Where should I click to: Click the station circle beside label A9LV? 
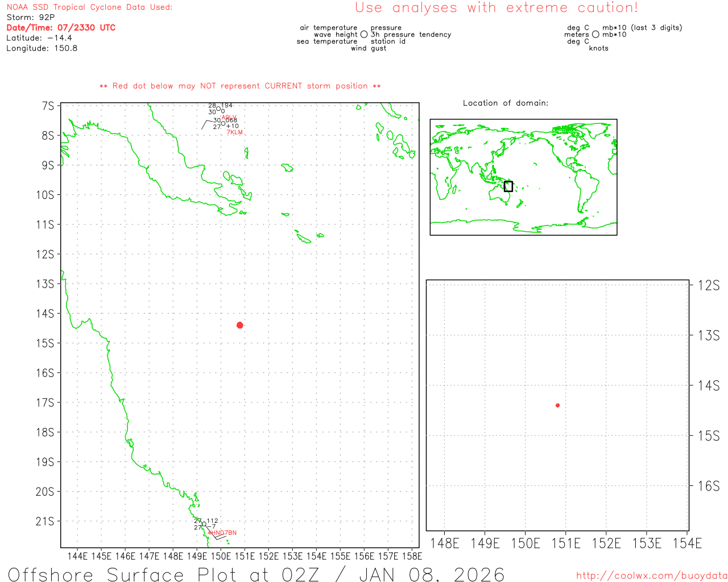tap(218, 109)
